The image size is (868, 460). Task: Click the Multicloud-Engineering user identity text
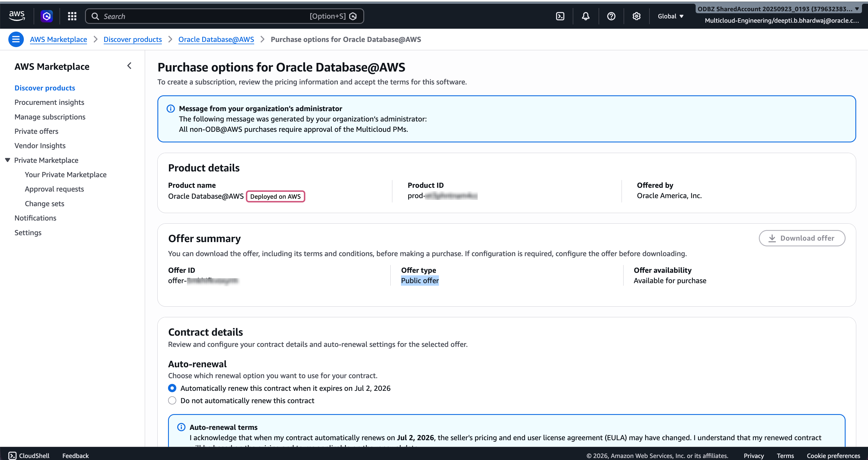point(782,21)
